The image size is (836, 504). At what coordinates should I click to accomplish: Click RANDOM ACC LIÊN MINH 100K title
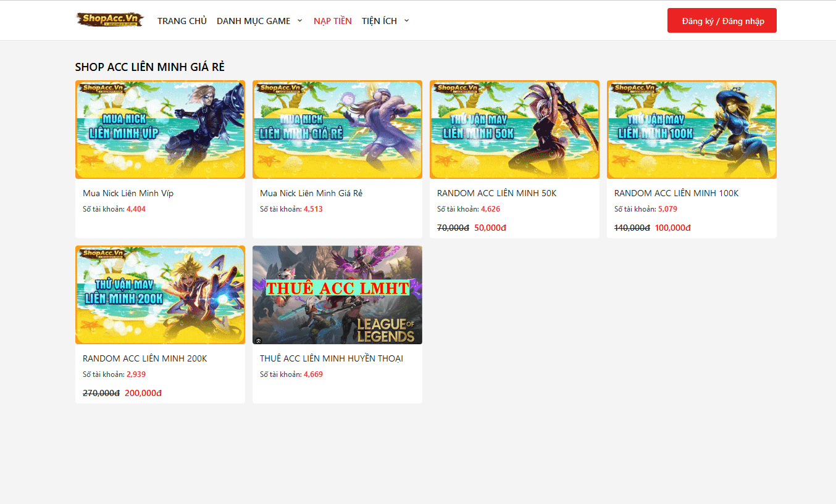(x=676, y=193)
